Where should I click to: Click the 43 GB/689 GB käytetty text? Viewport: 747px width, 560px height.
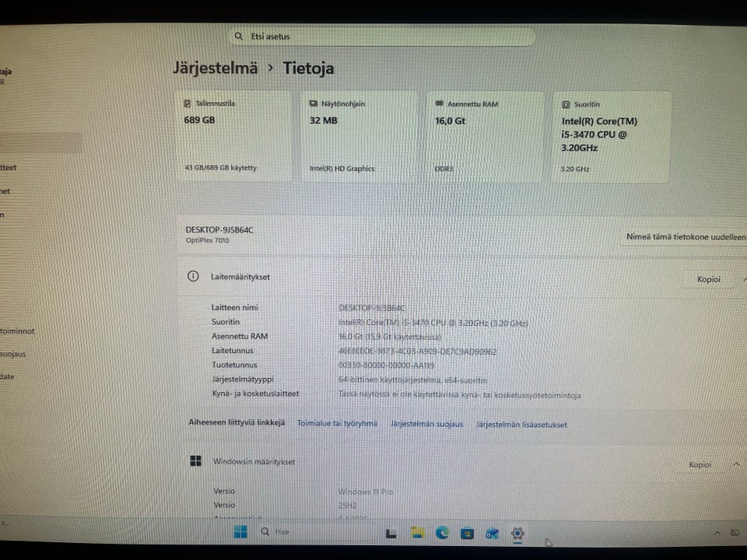tap(220, 168)
